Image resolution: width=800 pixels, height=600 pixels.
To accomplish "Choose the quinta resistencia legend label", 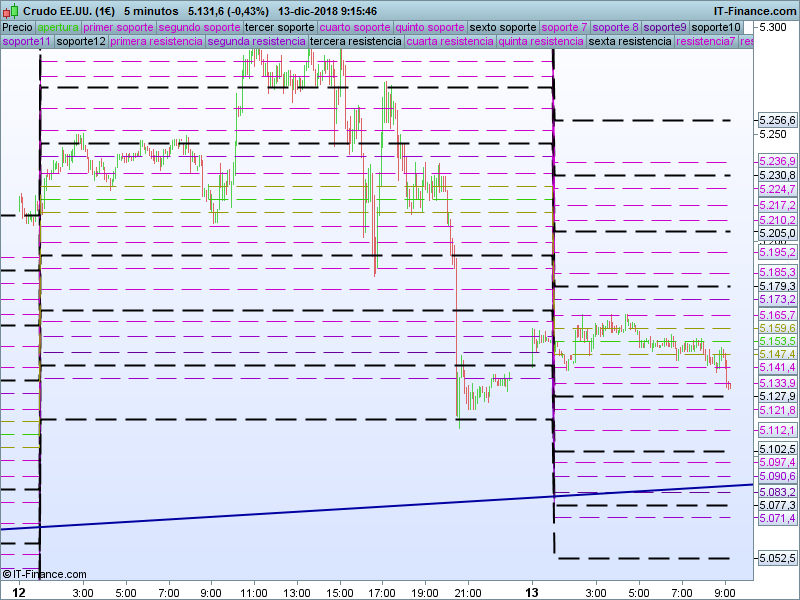I will coord(541,41).
